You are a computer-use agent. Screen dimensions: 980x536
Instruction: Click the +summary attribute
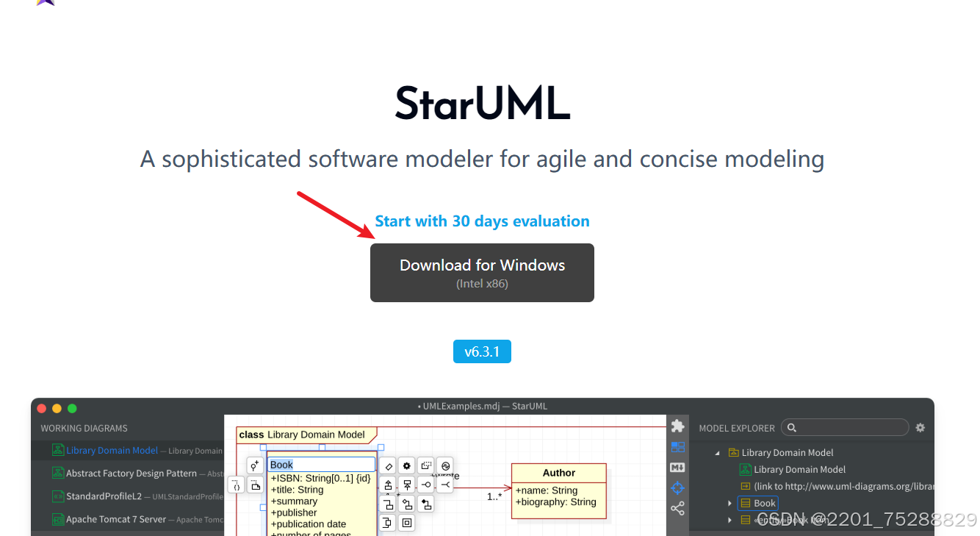coord(294,501)
